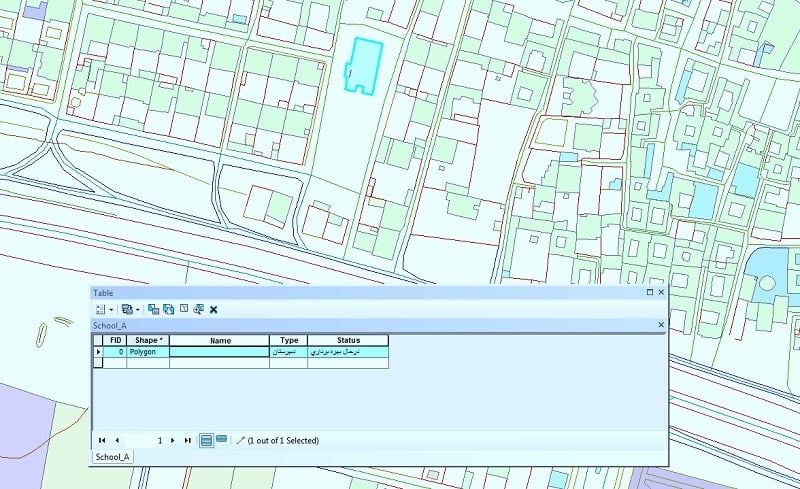Click the Status column header
800x489 pixels.
coord(348,341)
